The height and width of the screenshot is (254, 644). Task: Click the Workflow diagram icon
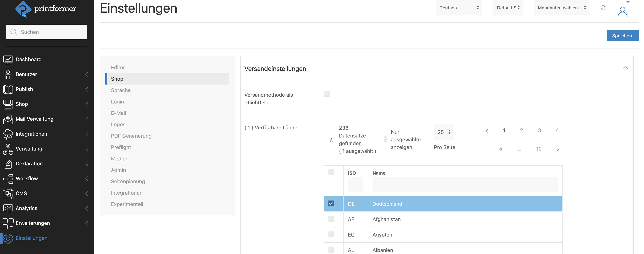tap(8, 179)
